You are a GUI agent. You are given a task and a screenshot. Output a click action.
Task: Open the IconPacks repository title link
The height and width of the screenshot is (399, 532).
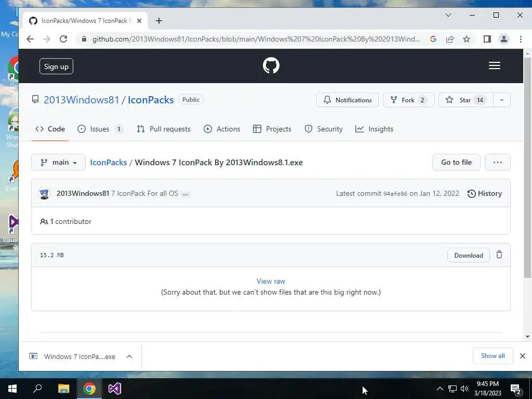(151, 100)
